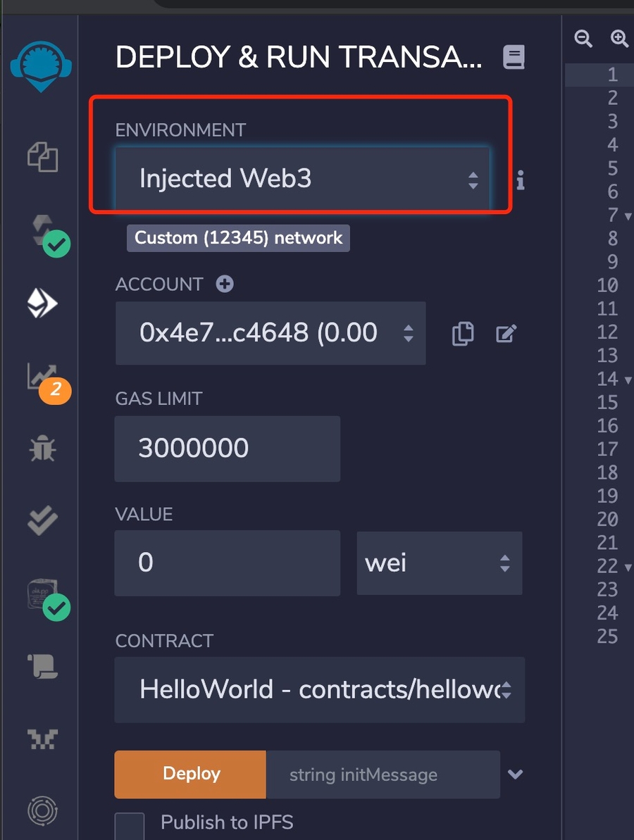
Task: Open the HelloWorld contract dropdown
Action: 319,689
